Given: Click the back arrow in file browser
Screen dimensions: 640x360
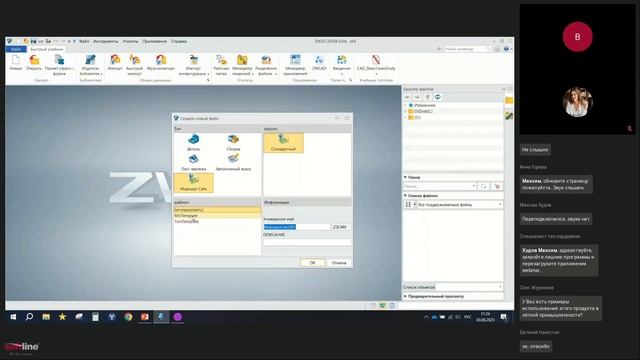Looking at the screenshot, I should (407, 97).
